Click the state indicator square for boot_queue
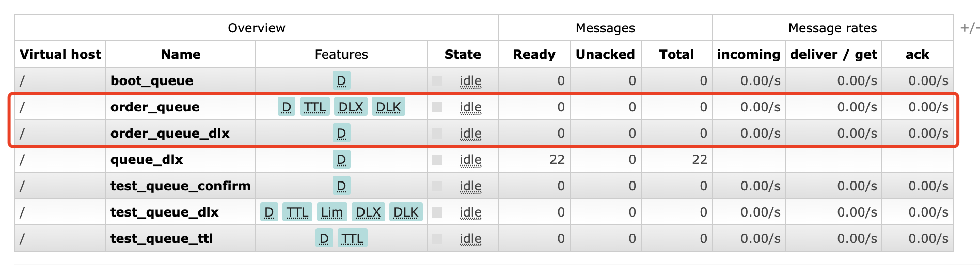The image size is (980, 265). pos(437,81)
